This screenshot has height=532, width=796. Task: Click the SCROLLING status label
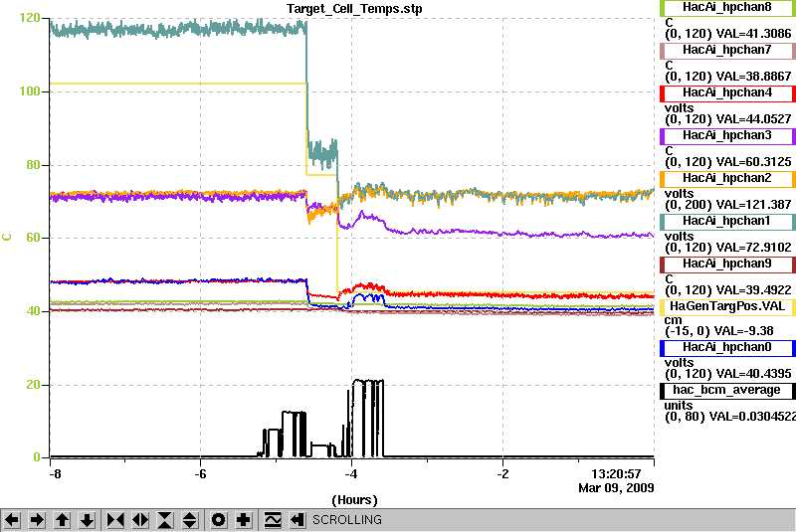point(346,520)
